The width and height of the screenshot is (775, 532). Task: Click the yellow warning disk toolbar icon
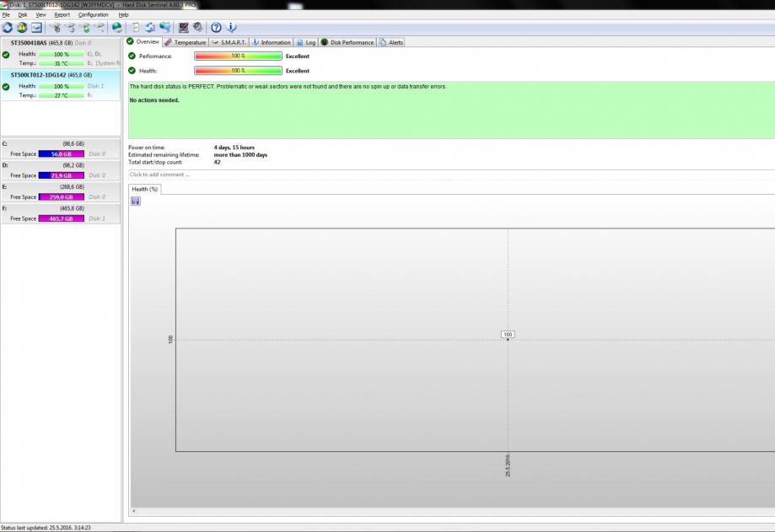[22, 28]
